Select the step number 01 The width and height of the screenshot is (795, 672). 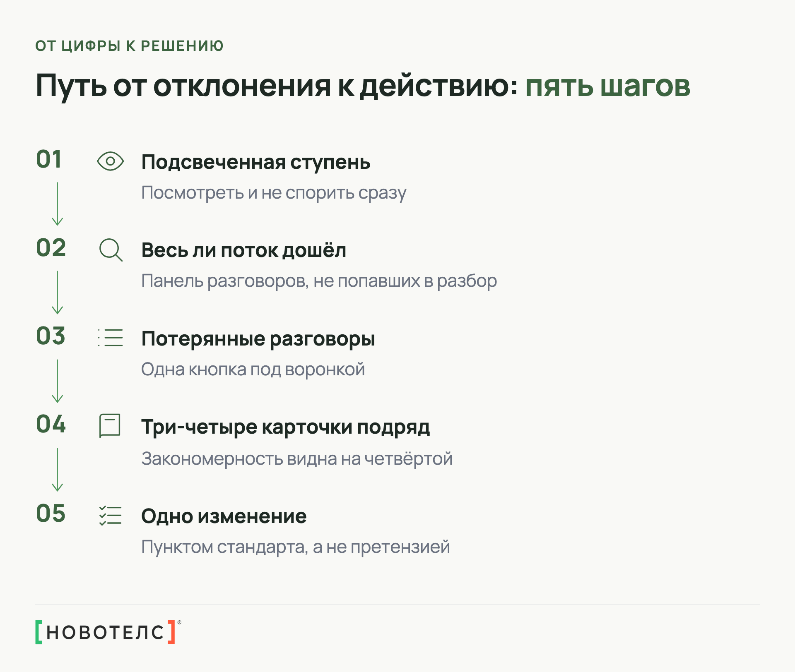coord(49,159)
